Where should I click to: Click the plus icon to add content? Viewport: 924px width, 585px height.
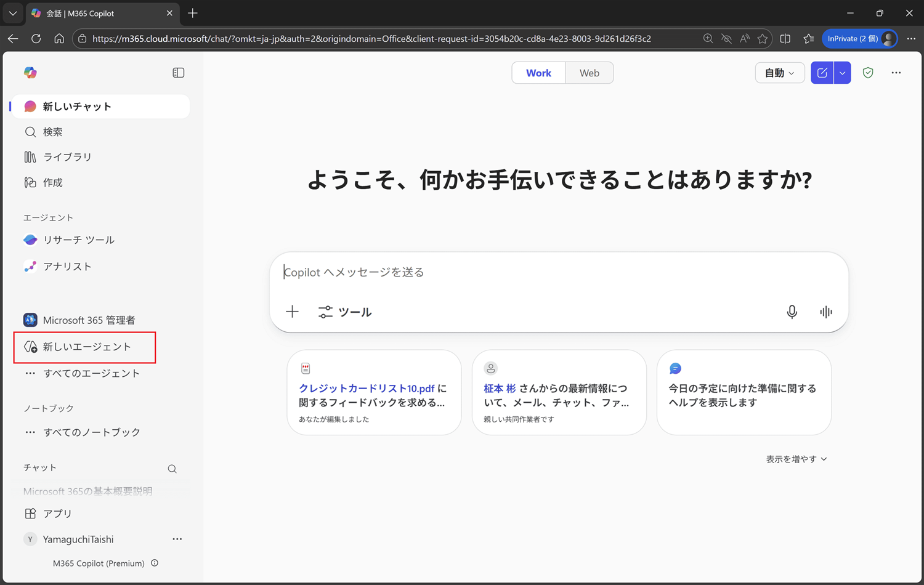(293, 312)
